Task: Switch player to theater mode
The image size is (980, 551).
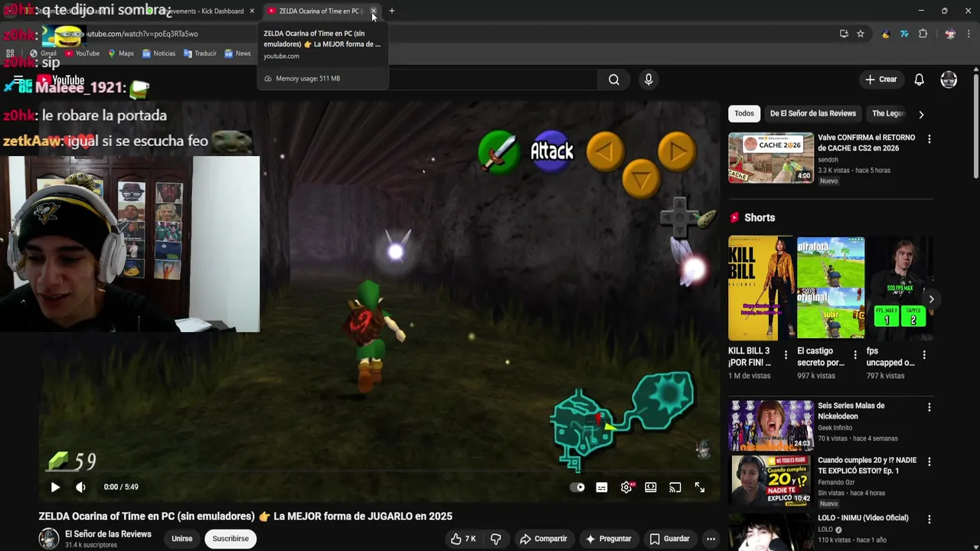Action: click(651, 487)
